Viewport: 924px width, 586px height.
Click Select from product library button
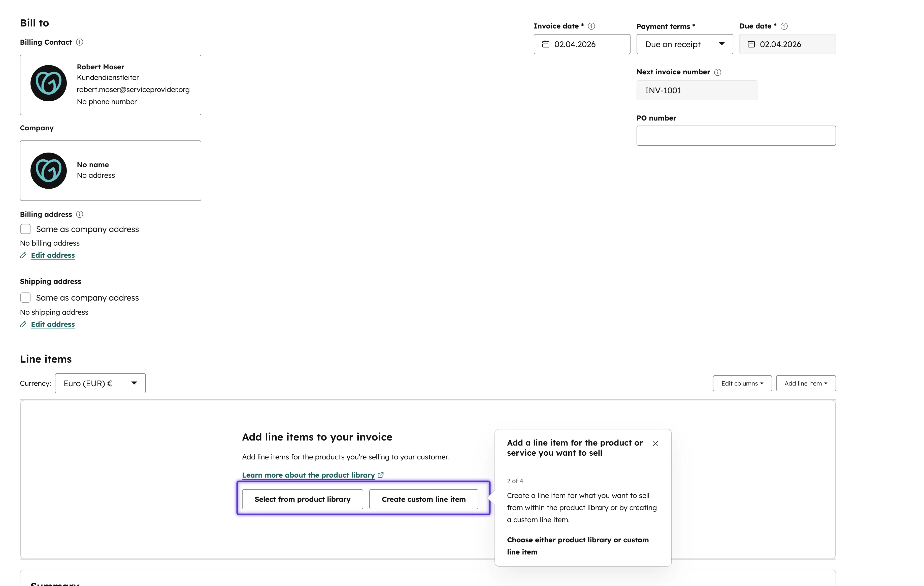pos(302,499)
